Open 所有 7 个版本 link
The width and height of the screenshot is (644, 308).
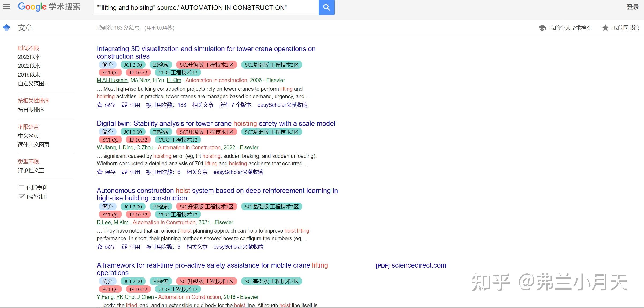(235, 105)
